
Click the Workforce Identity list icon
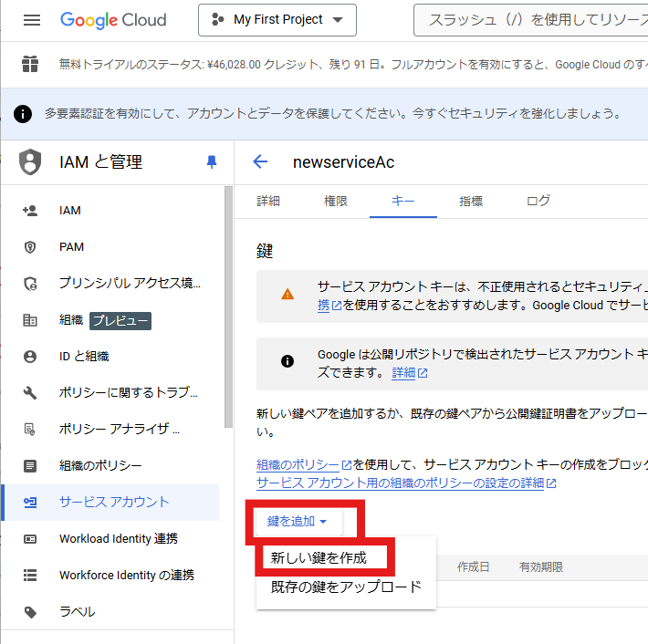click(30, 575)
